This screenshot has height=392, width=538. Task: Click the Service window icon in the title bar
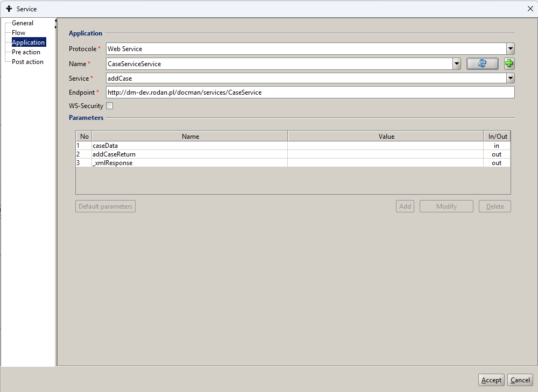[9, 9]
